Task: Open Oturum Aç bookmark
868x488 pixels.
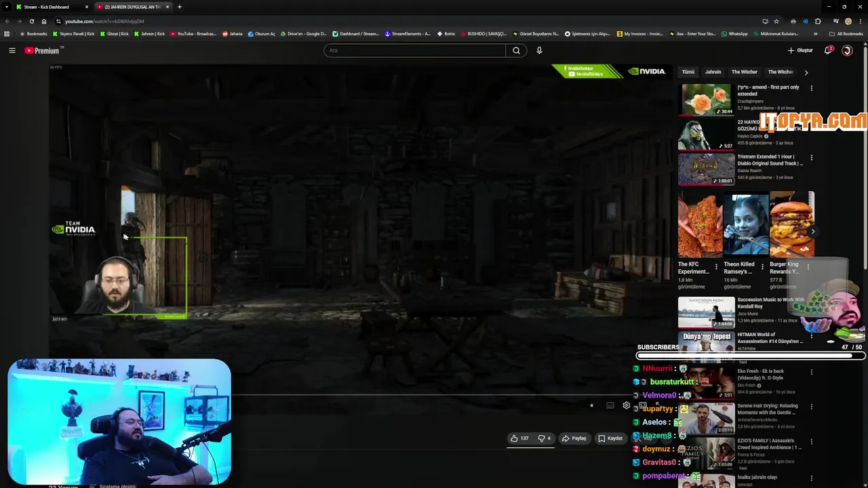Action: [x=262, y=34]
